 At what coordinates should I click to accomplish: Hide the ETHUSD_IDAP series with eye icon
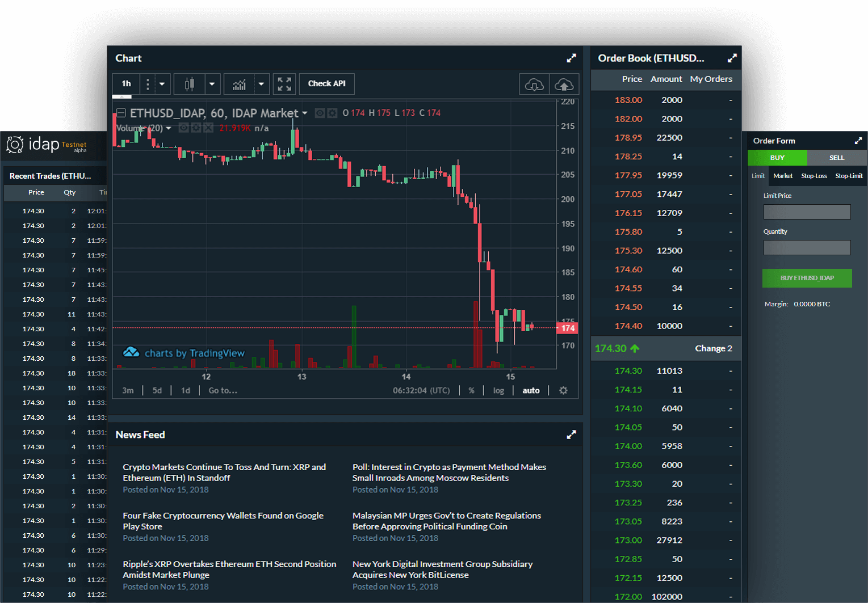pyautogui.click(x=320, y=113)
